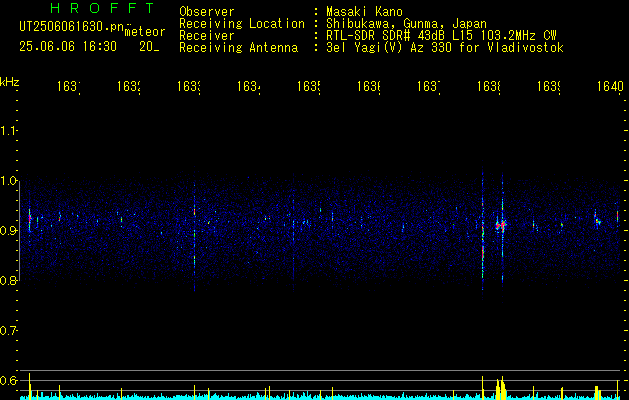Select the RTL-SDR SDR# 103.2MHz receiver text
The width and height of the screenshot is (629, 400).
(441, 36)
